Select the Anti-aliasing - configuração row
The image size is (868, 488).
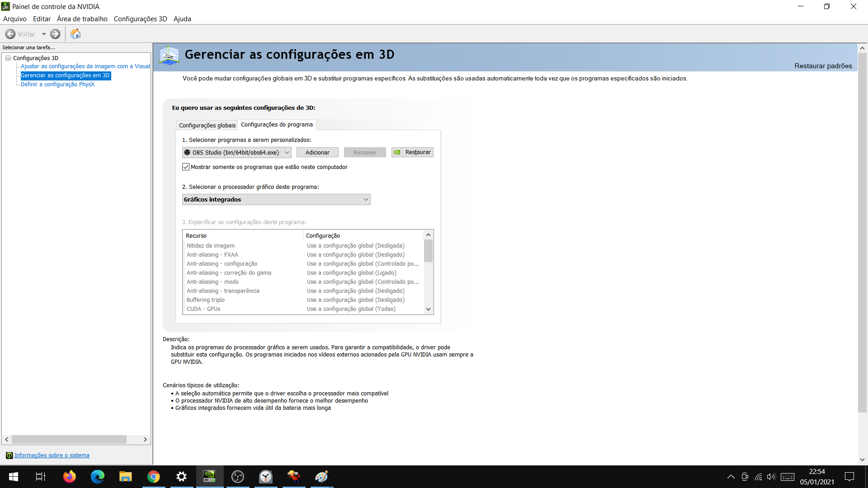(303, 263)
